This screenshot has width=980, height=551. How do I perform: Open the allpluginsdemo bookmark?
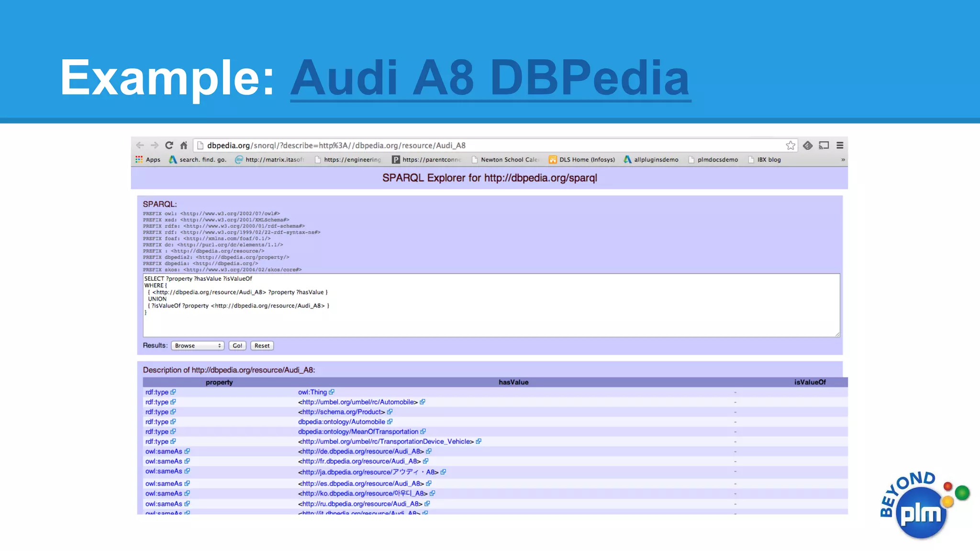coord(651,160)
